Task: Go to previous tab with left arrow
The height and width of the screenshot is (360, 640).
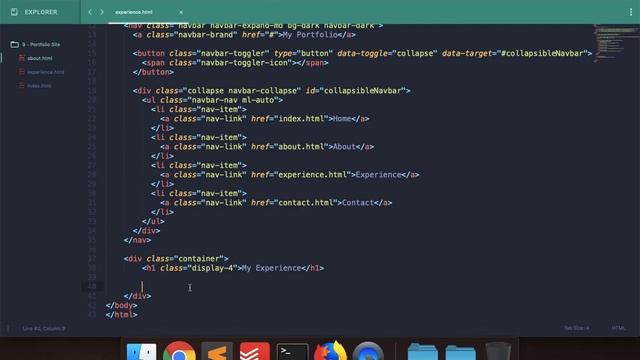Action: (x=90, y=12)
